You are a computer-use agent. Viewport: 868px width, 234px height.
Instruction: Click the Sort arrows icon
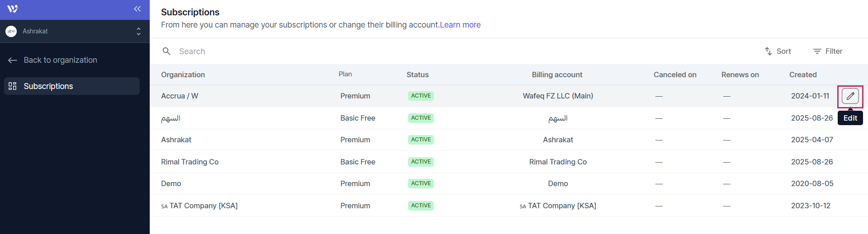[x=768, y=51]
